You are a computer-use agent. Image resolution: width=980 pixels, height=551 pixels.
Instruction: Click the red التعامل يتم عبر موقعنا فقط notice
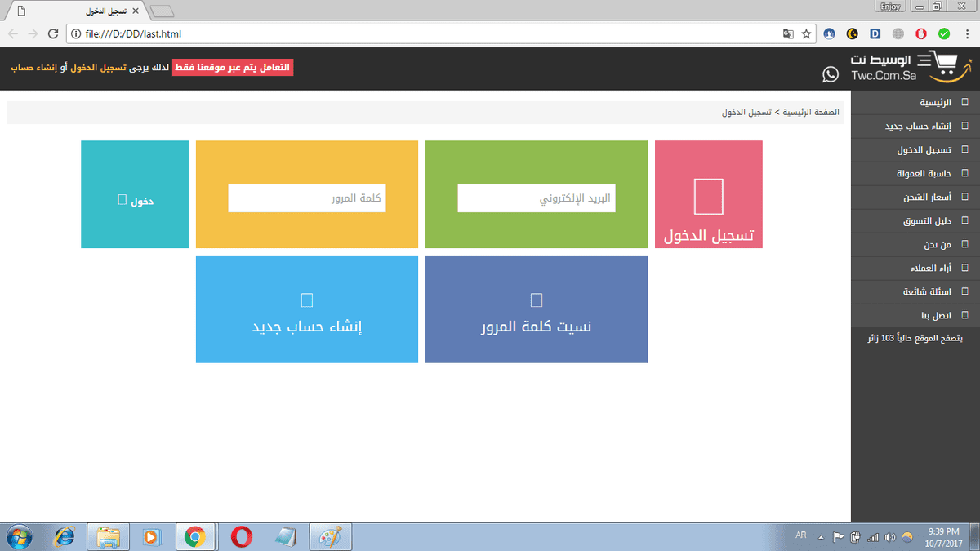pyautogui.click(x=233, y=68)
